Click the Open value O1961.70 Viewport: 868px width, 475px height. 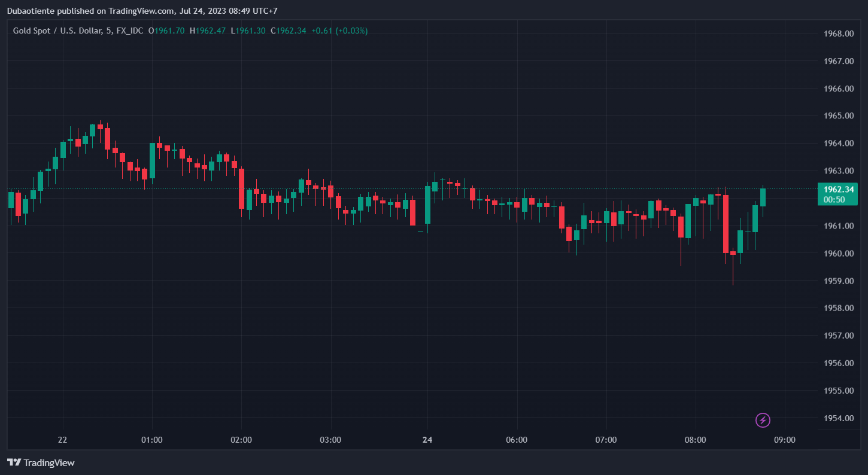[x=166, y=31]
